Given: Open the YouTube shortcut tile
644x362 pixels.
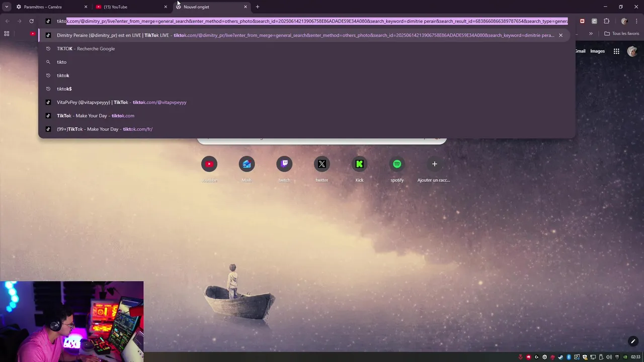Looking at the screenshot, I should point(209,164).
